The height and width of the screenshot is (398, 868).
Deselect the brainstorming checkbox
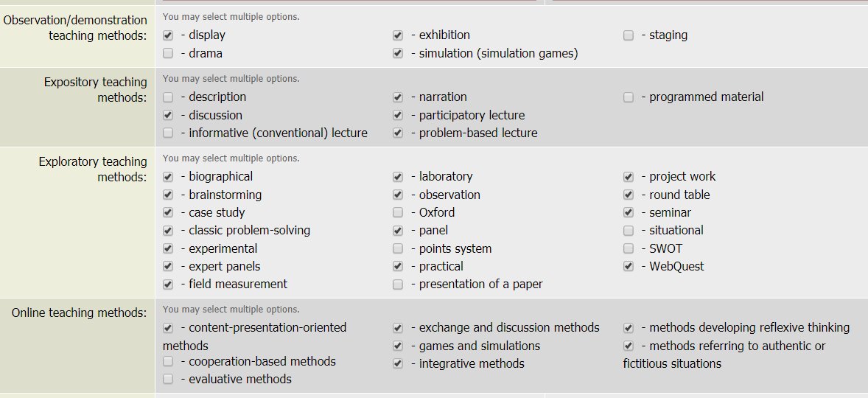click(168, 195)
